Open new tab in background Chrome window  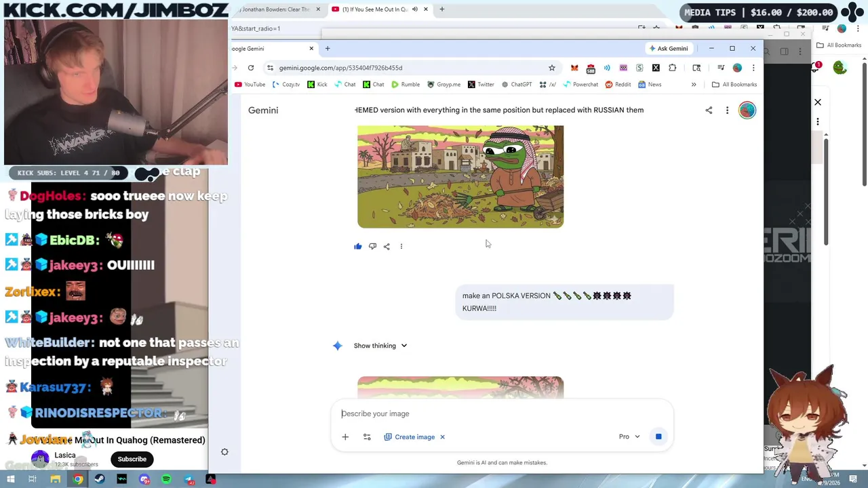(x=442, y=9)
